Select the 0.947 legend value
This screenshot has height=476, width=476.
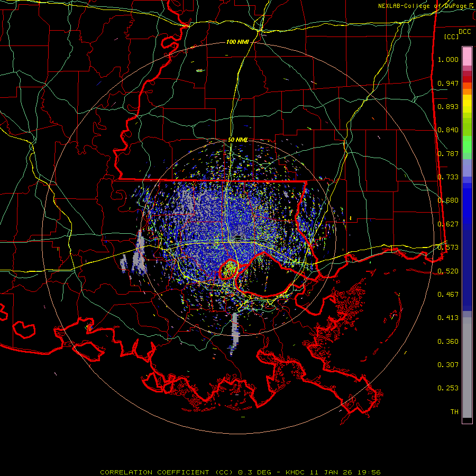(x=448, y=83)
